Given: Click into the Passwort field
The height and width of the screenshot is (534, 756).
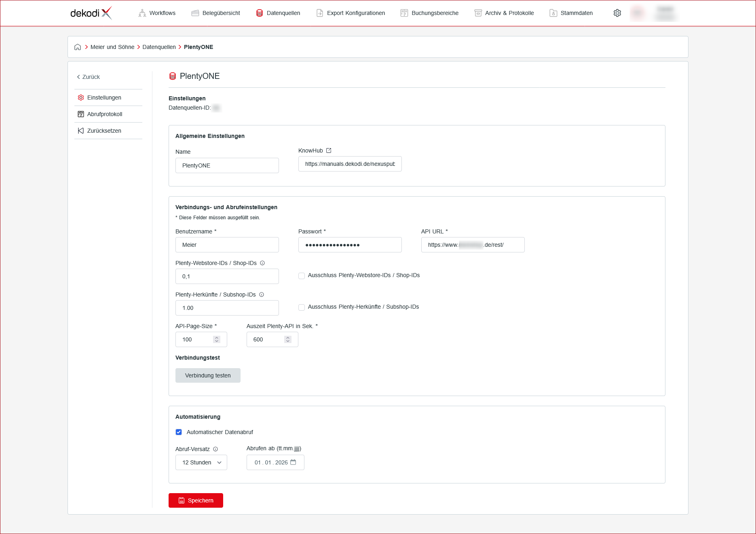Looking at the screenshot, I should (x=350, y=245).
